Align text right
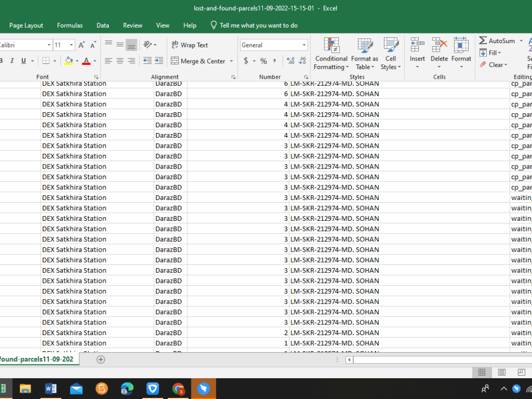This screenshot has height=399, width=532. [131, 61]
